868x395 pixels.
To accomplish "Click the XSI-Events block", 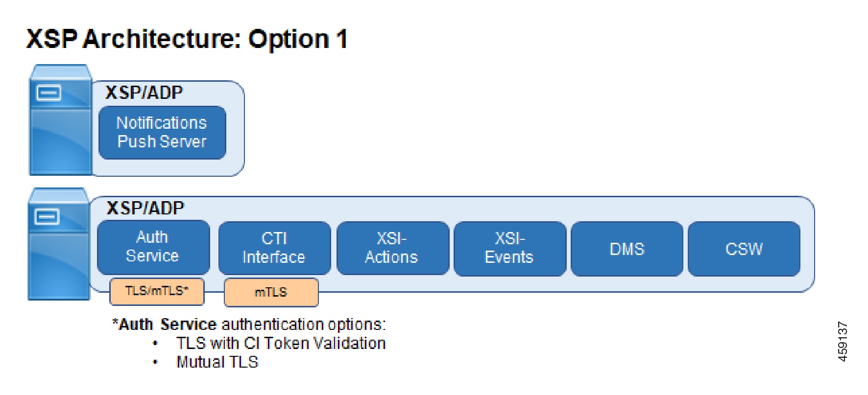I will click(x=510, y=248).
